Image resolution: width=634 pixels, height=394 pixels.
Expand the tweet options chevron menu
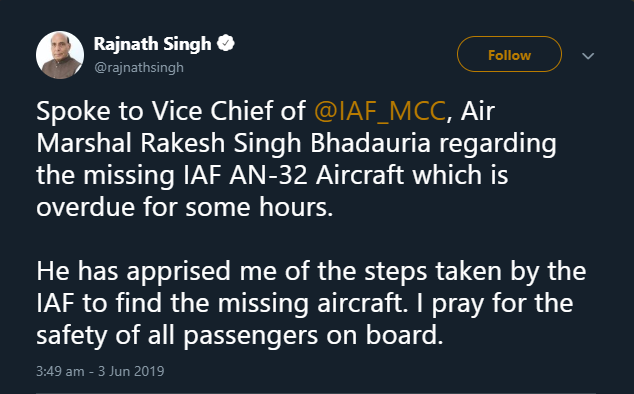point(588,55)
